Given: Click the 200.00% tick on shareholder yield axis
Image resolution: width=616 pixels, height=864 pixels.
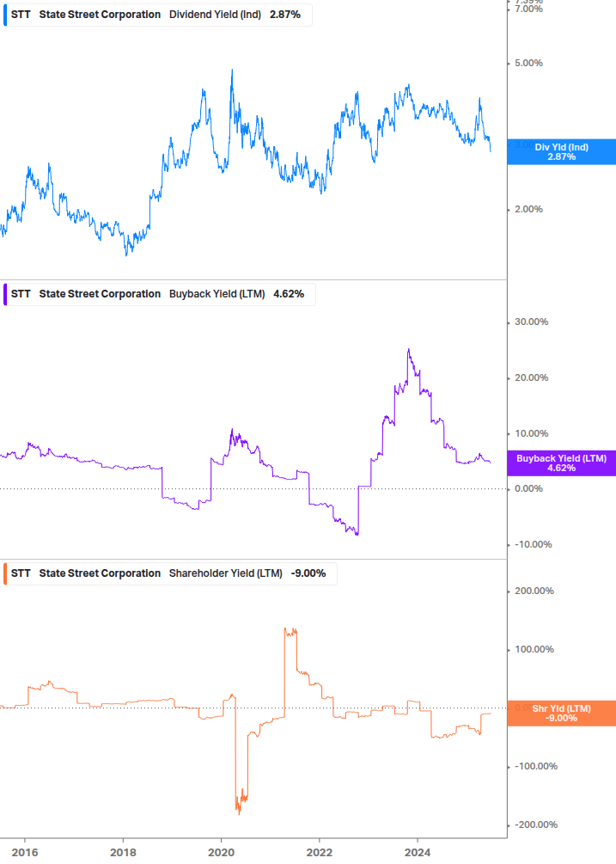Looking at the screenshot, I should 534,591.
